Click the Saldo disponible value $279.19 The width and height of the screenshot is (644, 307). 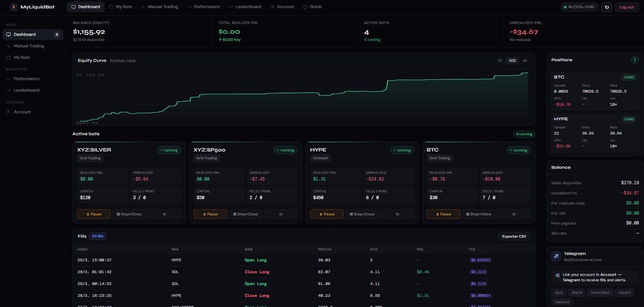(630, 182)
